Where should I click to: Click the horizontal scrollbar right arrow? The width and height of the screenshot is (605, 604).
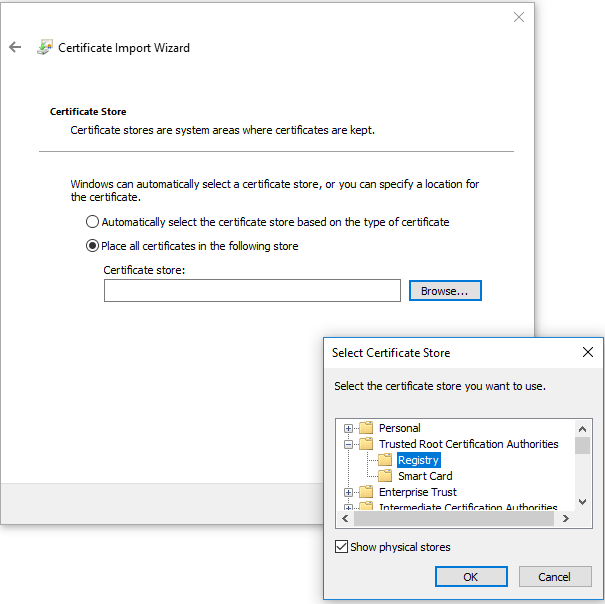[565, 519]
